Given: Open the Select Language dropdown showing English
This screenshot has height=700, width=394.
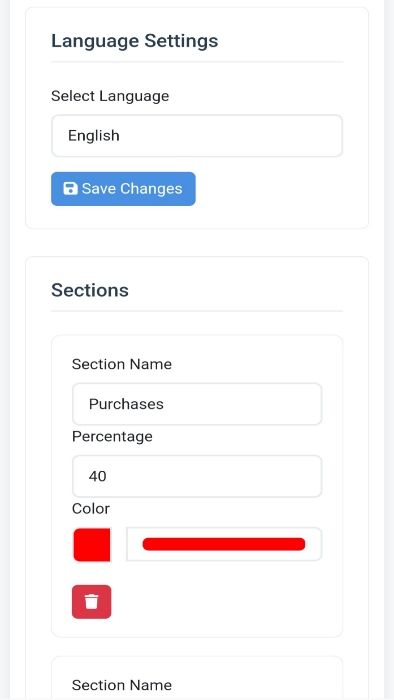Looking at the screenshot, I should pos(197,136).
